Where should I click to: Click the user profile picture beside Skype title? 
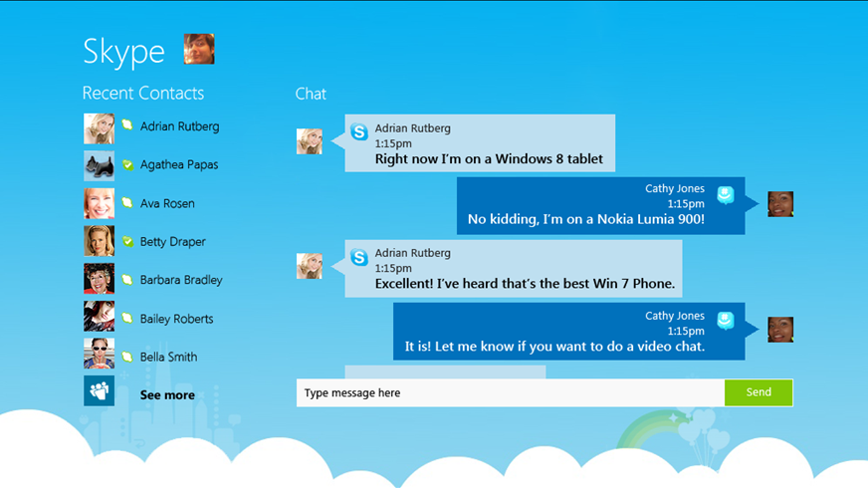click(199, 49)
